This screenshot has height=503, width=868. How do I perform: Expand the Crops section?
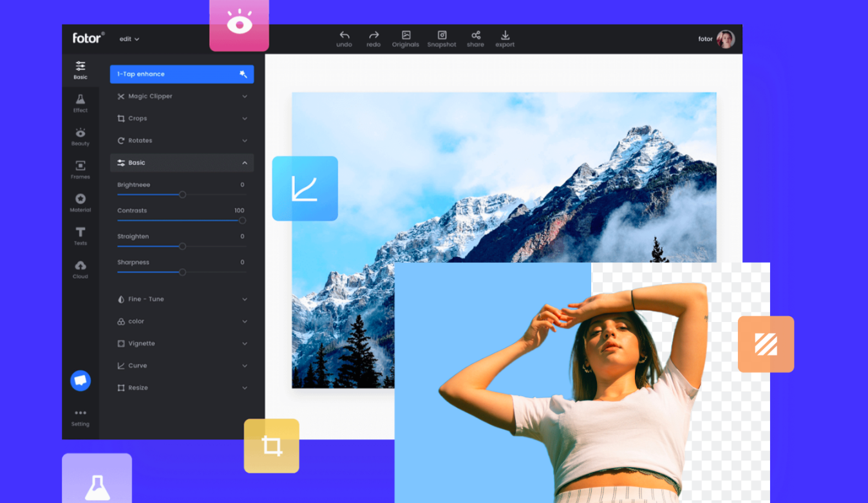point(182,118)
